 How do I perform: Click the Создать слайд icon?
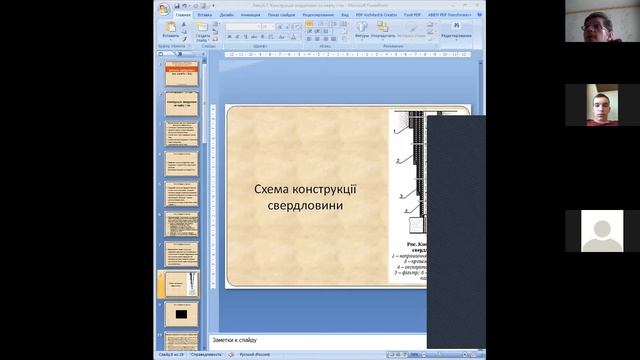pos(202,27)
